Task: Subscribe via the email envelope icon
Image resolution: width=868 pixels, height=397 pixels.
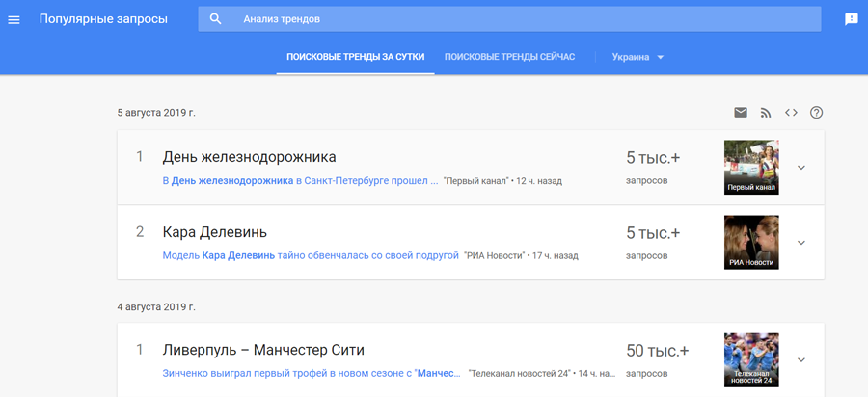Action: [x=741, y=112]
